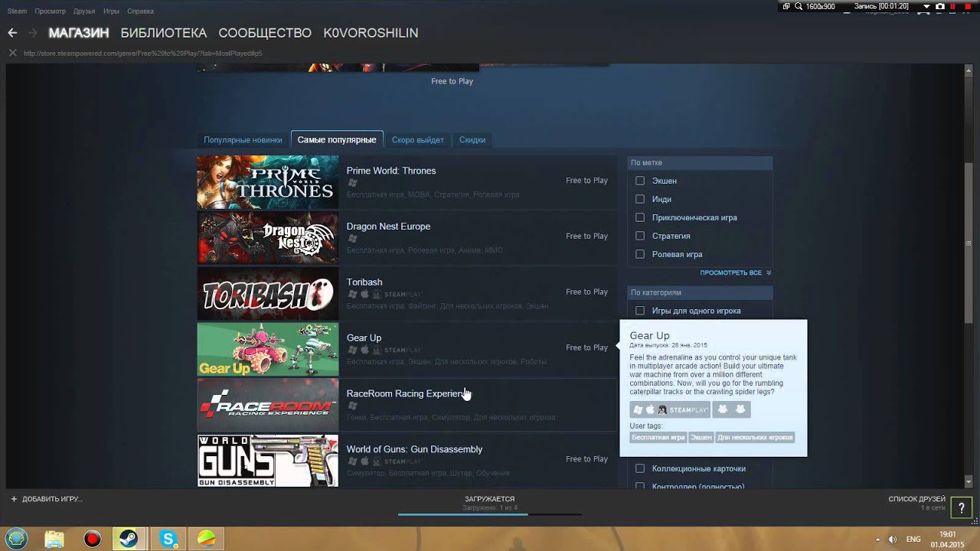Go to БИБЛИОТЕКА section
The height and width of the screenshot is (551, 980).
tap(164, 33)
